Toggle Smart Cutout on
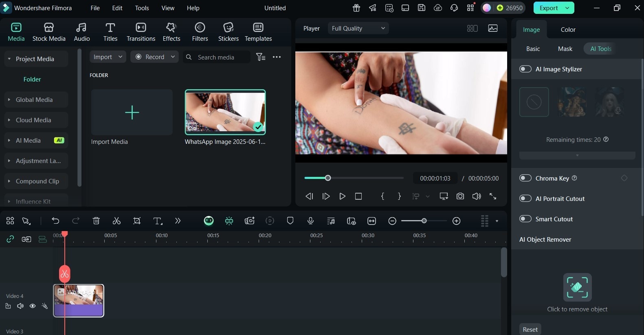 (525, 219)
